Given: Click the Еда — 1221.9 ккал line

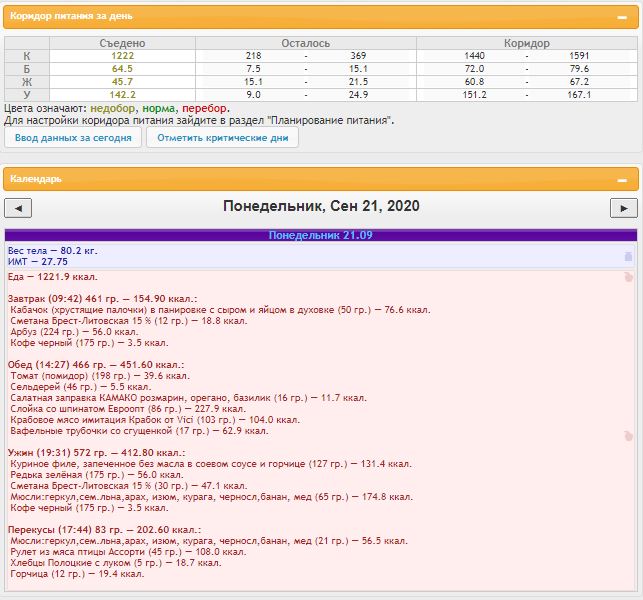Looking at the screenshot, I should click(52, 277).
